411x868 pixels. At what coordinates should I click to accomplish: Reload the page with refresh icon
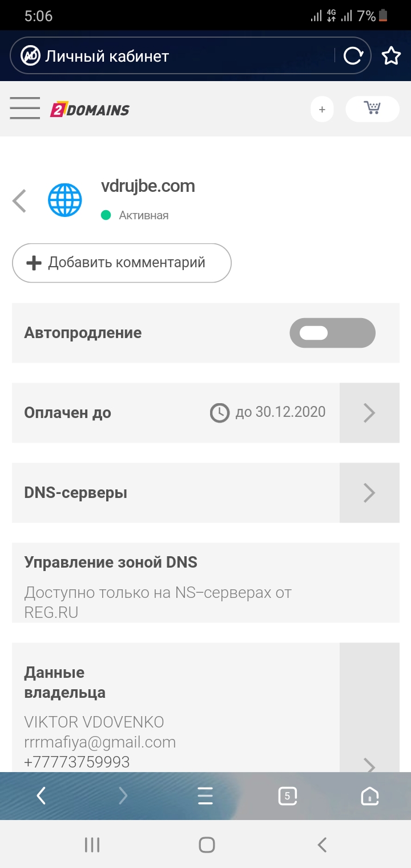click(353, 56)
